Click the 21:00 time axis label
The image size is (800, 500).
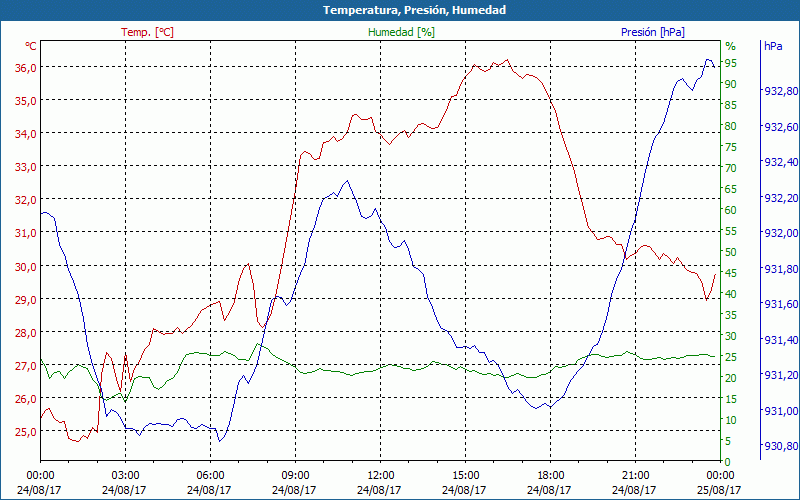[x=636, y=475]
